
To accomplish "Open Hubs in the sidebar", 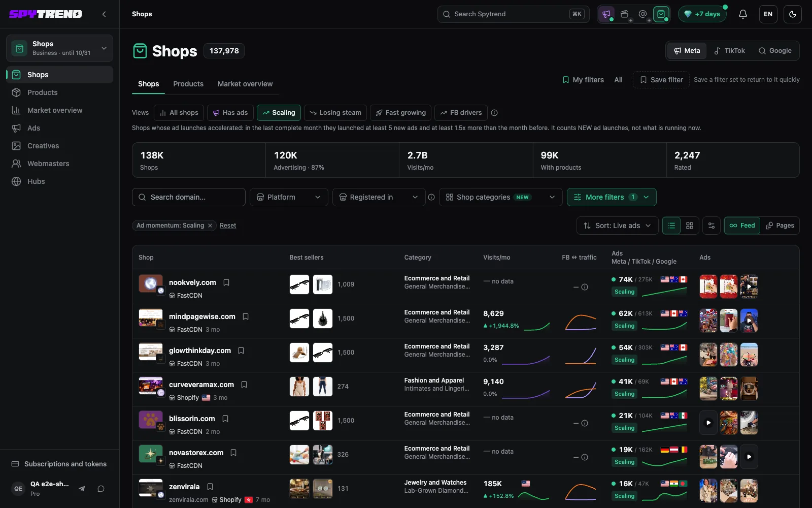I will 60,181.
